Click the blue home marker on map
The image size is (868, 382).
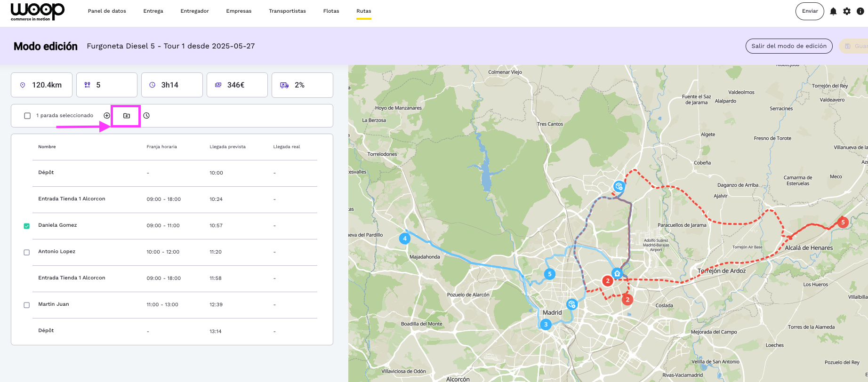point(617,273)
